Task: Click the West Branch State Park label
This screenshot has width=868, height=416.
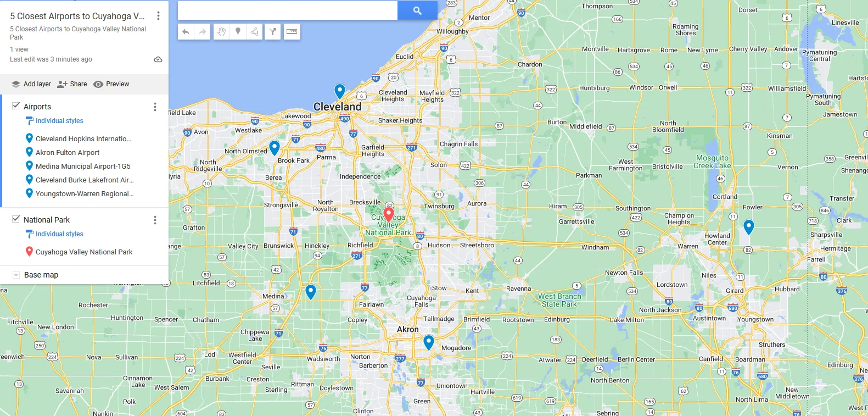Action: pyautogui.click(x=559, y=300)
